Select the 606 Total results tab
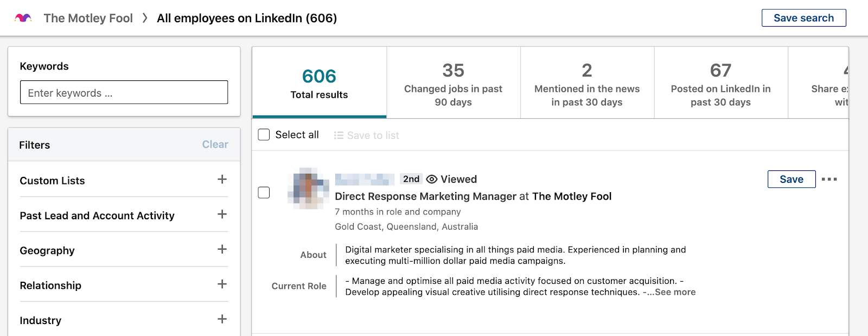This screenshot has width=868, height=336. (319, 83)
